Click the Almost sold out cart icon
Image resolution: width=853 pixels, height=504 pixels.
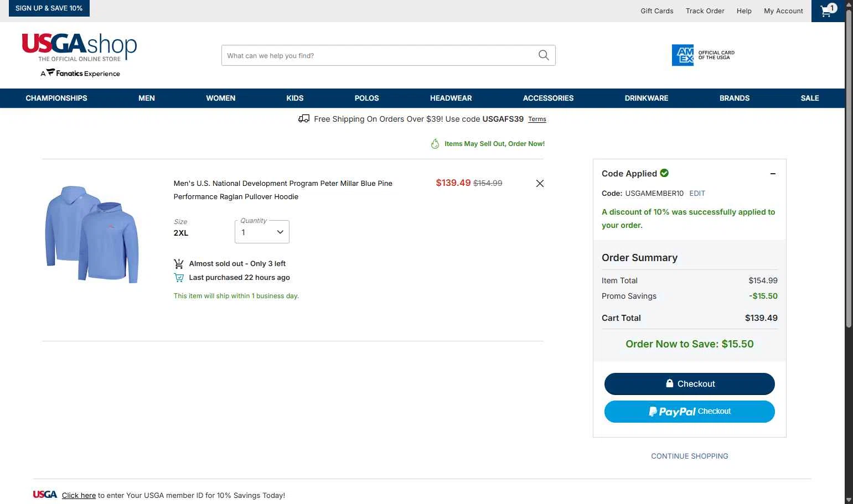pyautogui.click(x=179, y=264)
